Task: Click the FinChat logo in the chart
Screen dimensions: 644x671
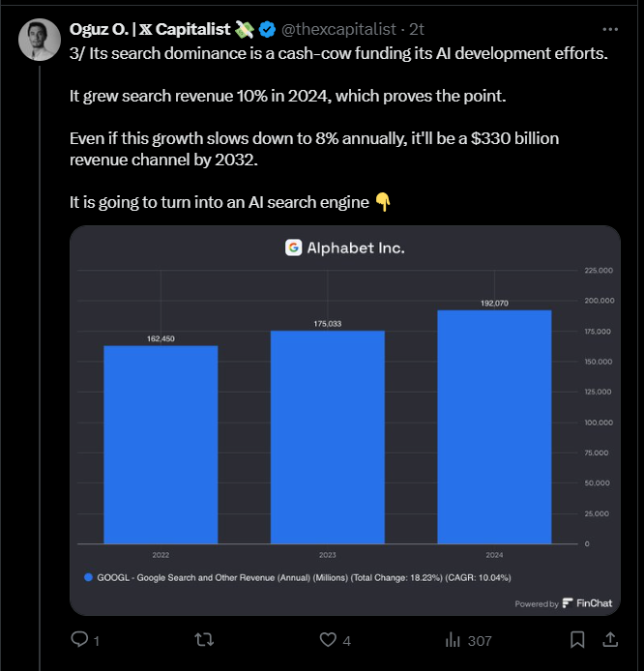Action: pos(587,603)
